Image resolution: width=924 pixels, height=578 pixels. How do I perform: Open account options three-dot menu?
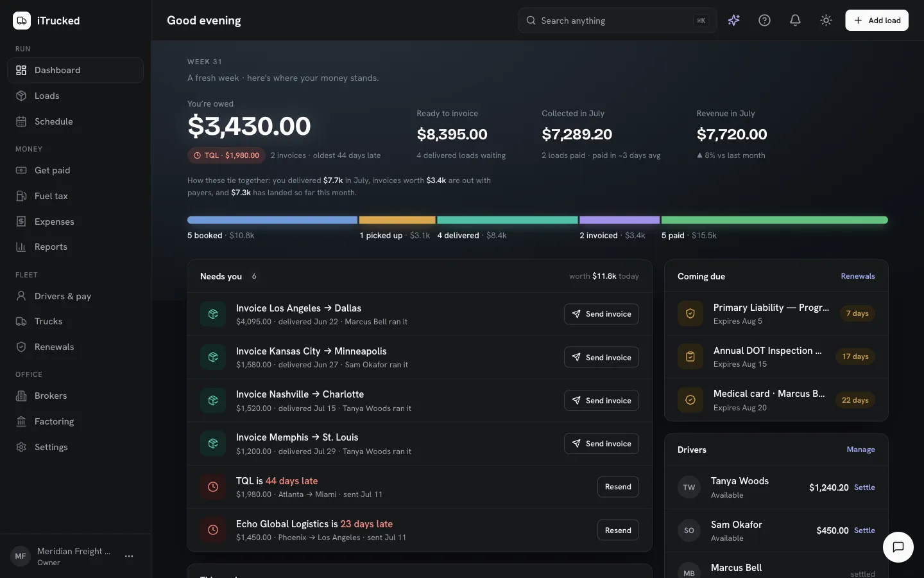[129, 556]
